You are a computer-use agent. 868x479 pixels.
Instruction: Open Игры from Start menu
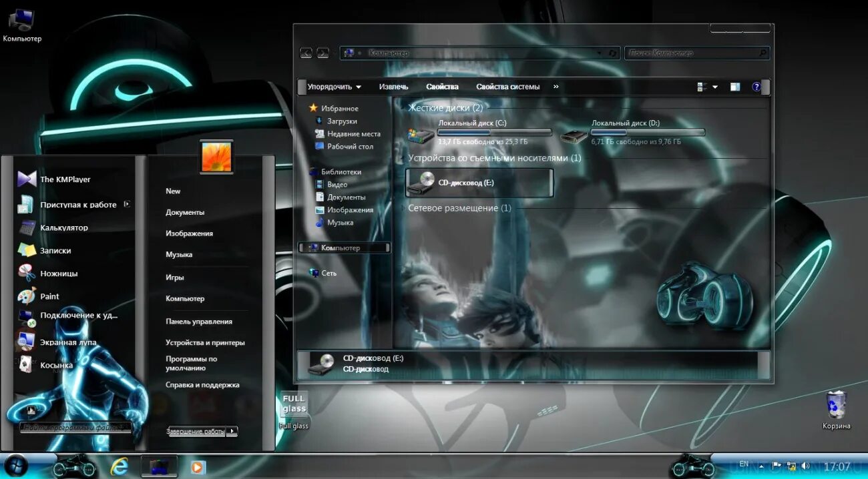click(174, 278)
